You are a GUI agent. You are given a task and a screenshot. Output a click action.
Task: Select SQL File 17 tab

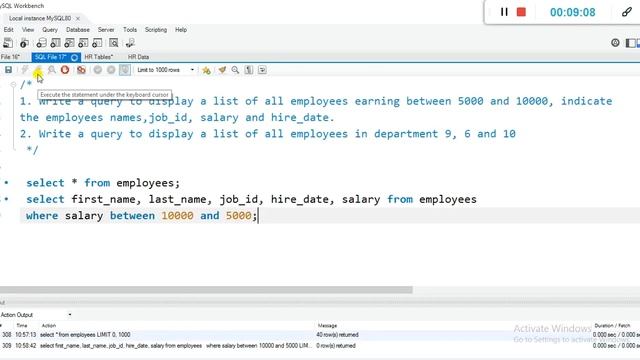tap(51, 57)
